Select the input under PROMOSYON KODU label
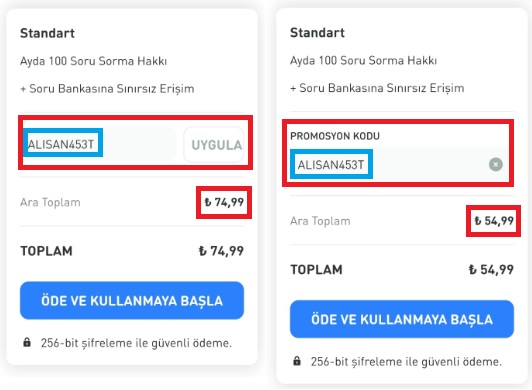The width and height of the screenshot is (532, 390). pos(400,165)
